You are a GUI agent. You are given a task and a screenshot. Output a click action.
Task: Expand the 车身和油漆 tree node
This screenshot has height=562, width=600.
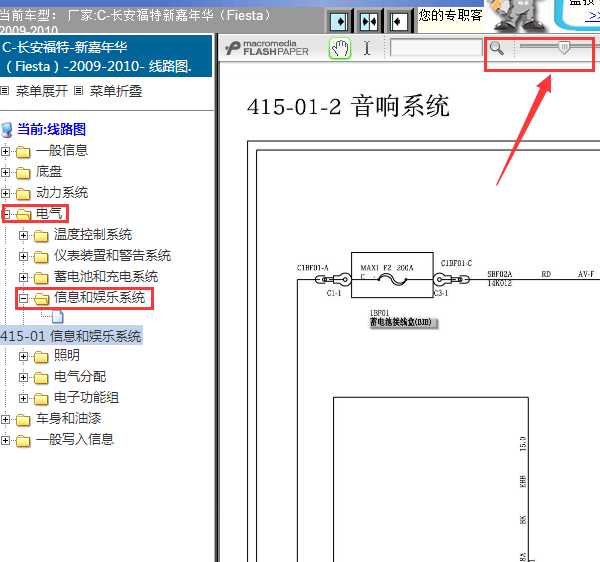(5, 420)
